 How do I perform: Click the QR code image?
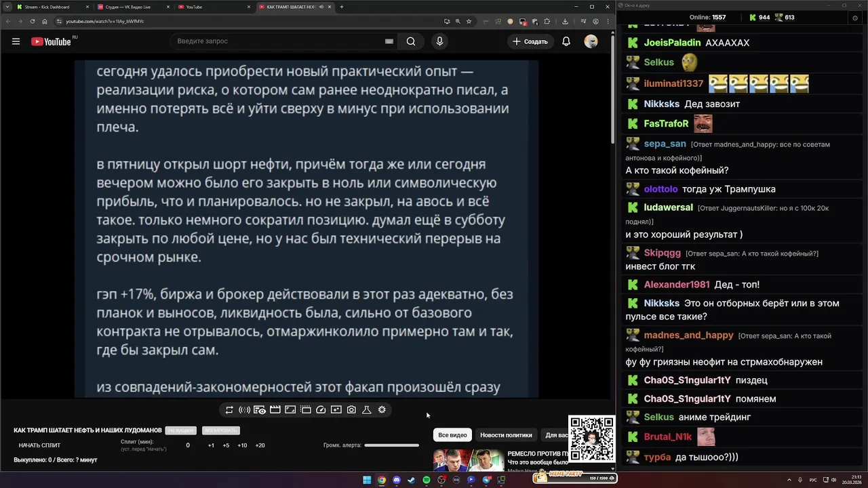[591, 439]
